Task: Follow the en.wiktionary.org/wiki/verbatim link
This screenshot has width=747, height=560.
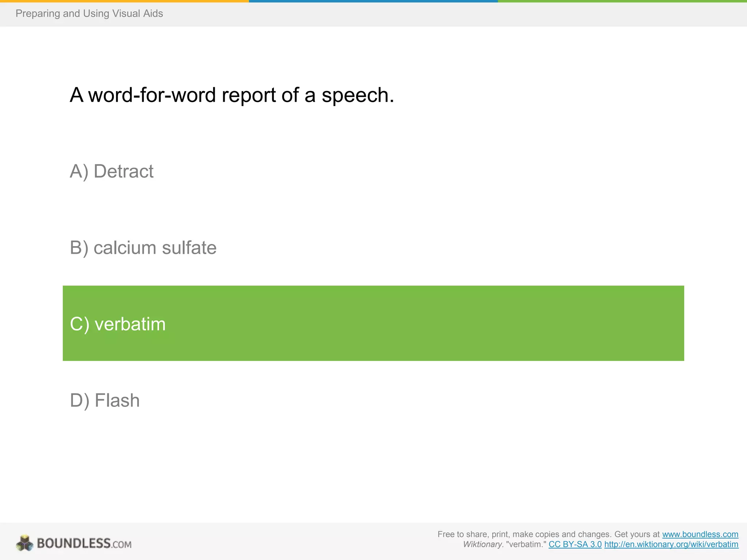Action: click(671, 544)
